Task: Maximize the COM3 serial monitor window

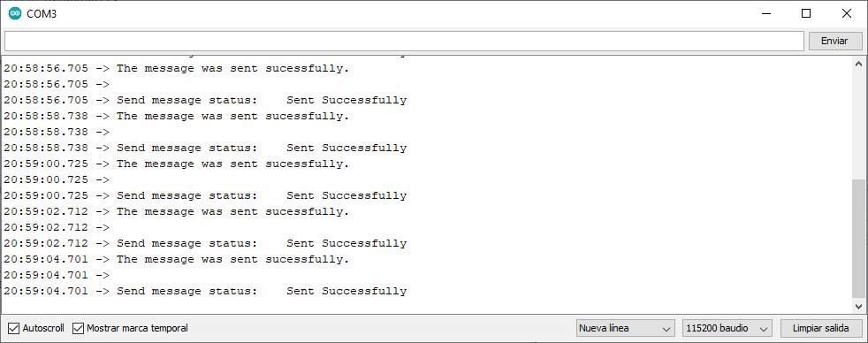Action: (x=806, y=14)
